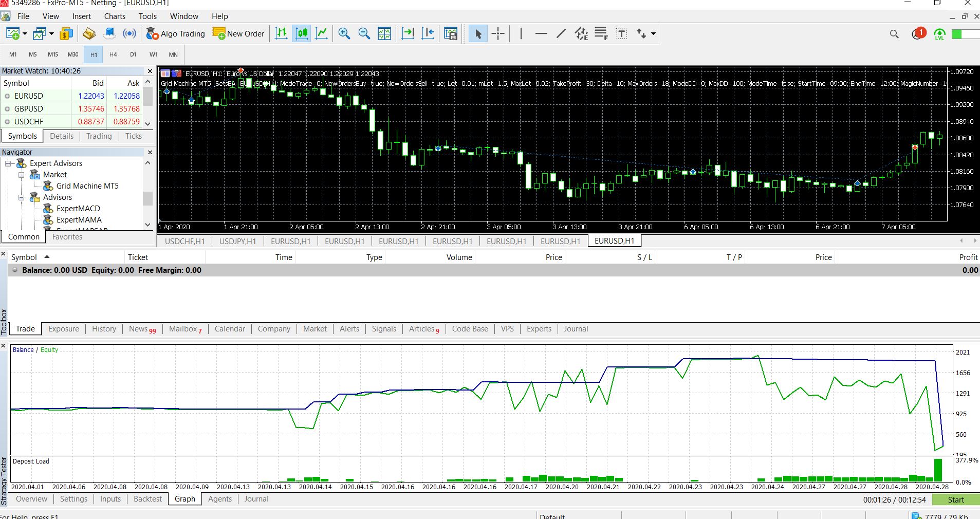This screenshot has height=519, width=980.
Task: Open the new chart dropdown arrow
Action: pos(25,34)
